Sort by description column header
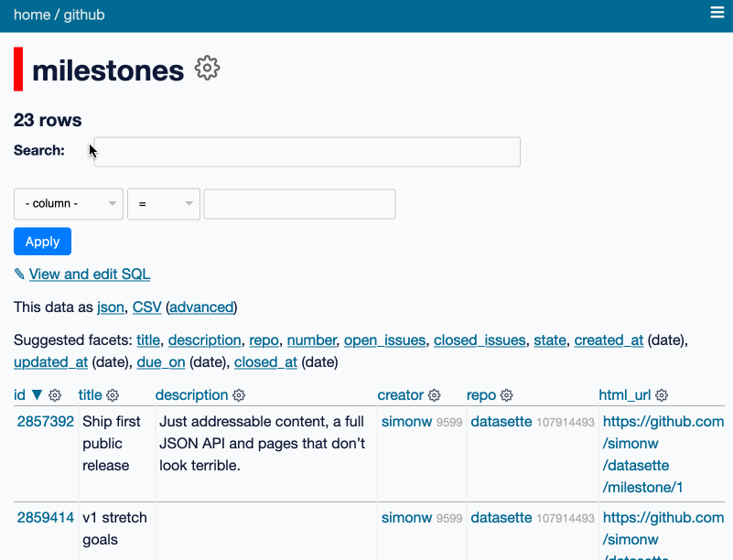The image size is (733, 560). (191, 395)
